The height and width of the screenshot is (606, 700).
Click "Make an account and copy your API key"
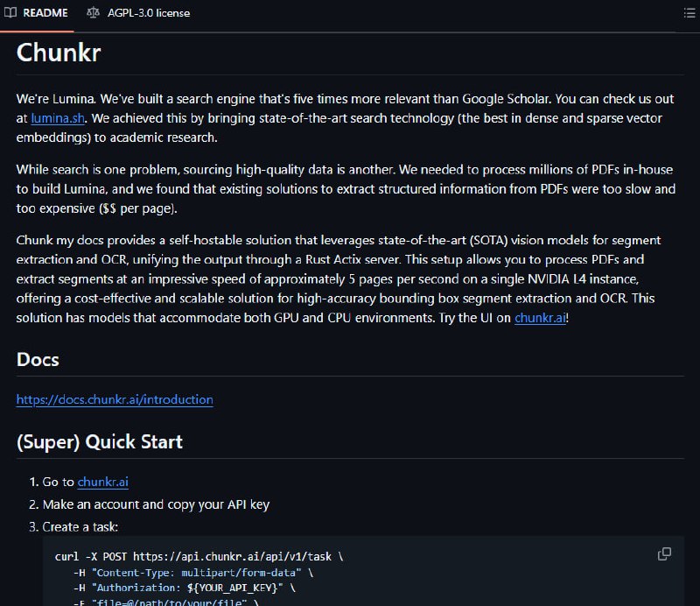coord(156,504)
